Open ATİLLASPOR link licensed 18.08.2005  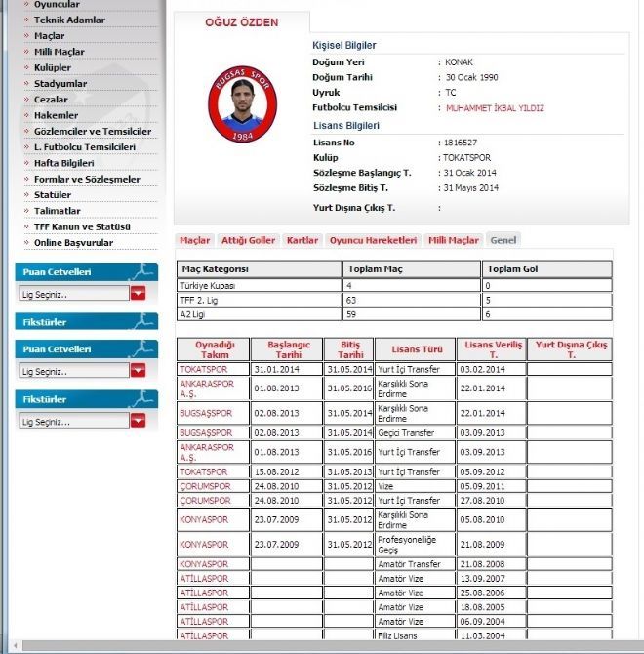pos(204,607)
